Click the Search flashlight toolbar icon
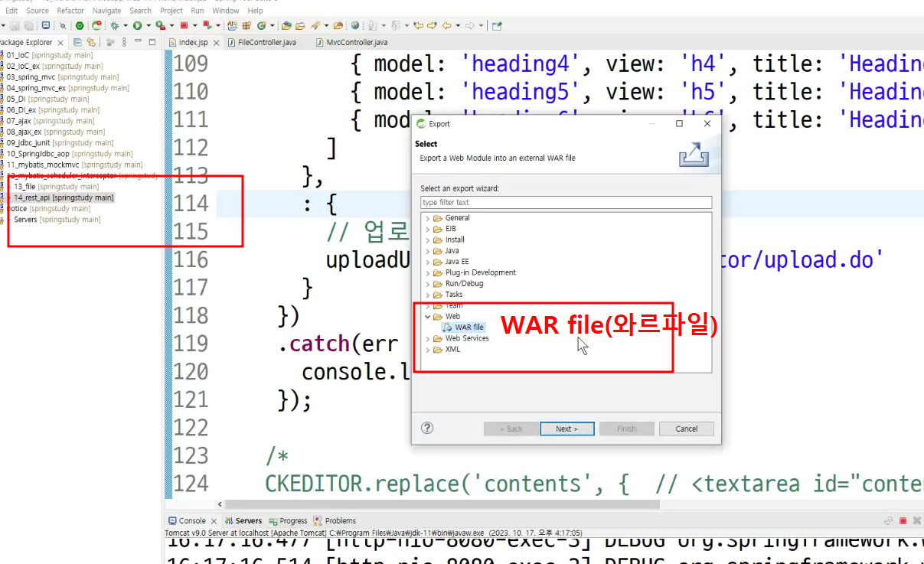Screen dimensions: 924x564 317,25
